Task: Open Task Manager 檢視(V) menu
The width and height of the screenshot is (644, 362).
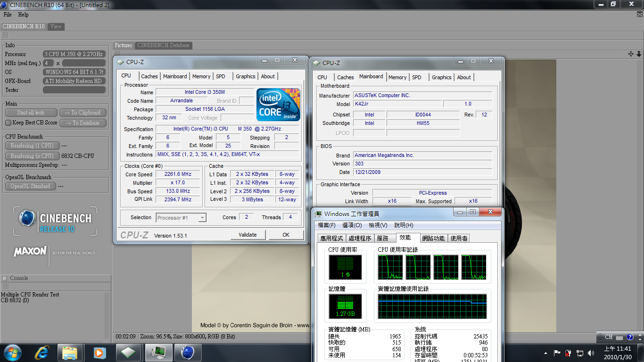Action: (x=378, y=225)
